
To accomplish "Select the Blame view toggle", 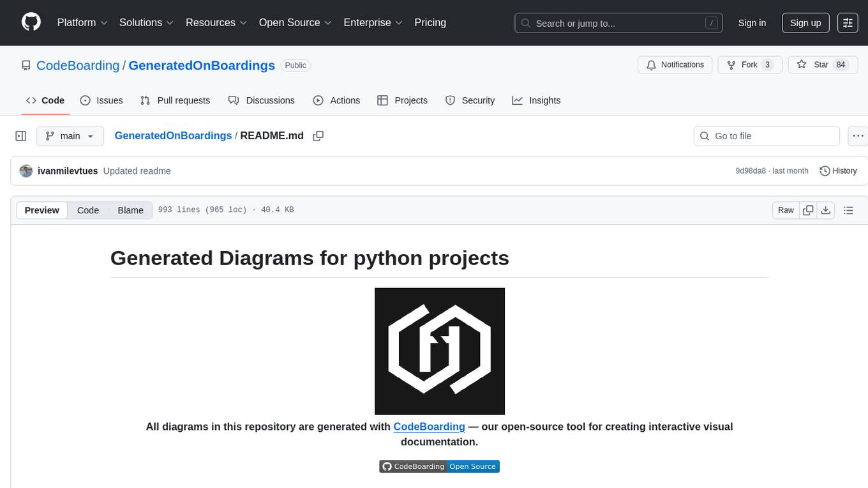I will (130, 210).
